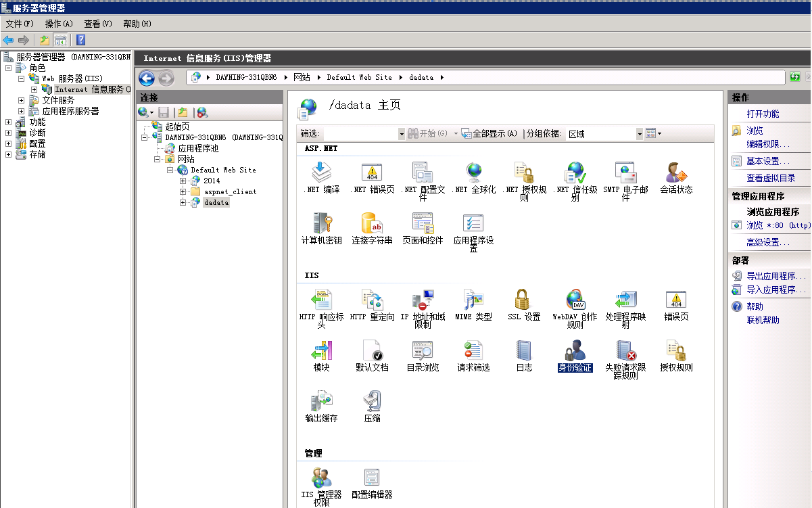The height and width of the screenshot is (508, 812).
Task: Open the .NET 编译 feature icon
Action: click(x=321, y=179)
